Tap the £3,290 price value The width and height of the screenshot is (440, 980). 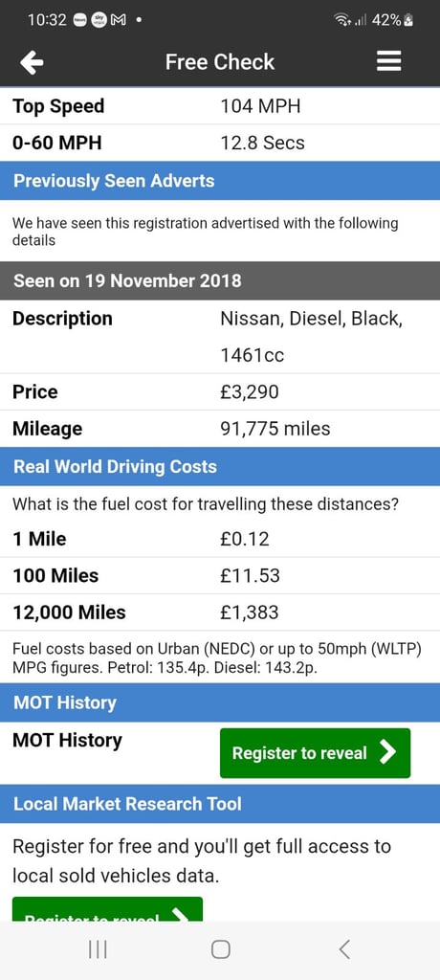tap(250, 392)
